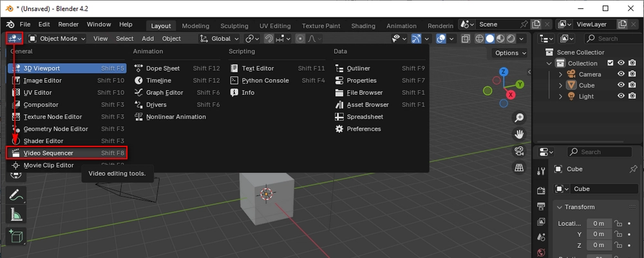644x258 pixels.
Task: Select the Add Cube tool
Action: (x=16, y=237)
